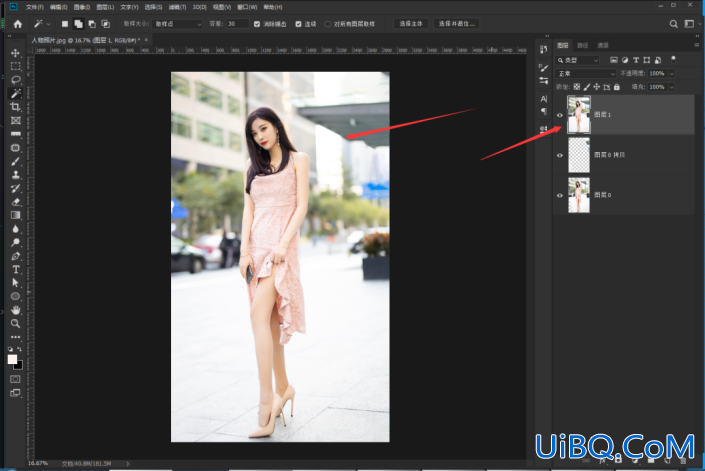Viewport: 705px width, 471px height.
Task: Select the Horizontal Type tool
Action: (15, 269)
